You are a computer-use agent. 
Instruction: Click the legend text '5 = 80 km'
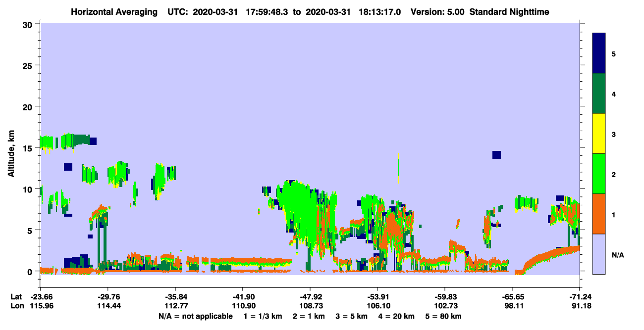click(x=443, y=316)
